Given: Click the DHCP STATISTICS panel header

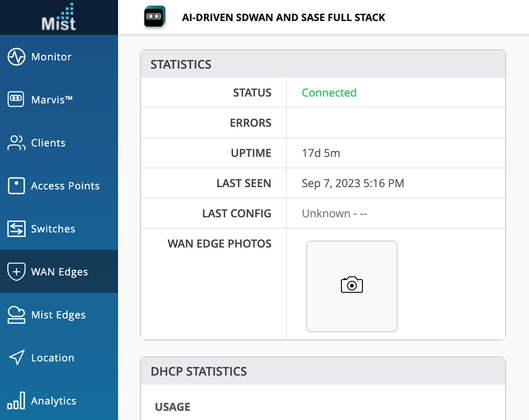Looking at the screenshot, I should click(323, 371).
